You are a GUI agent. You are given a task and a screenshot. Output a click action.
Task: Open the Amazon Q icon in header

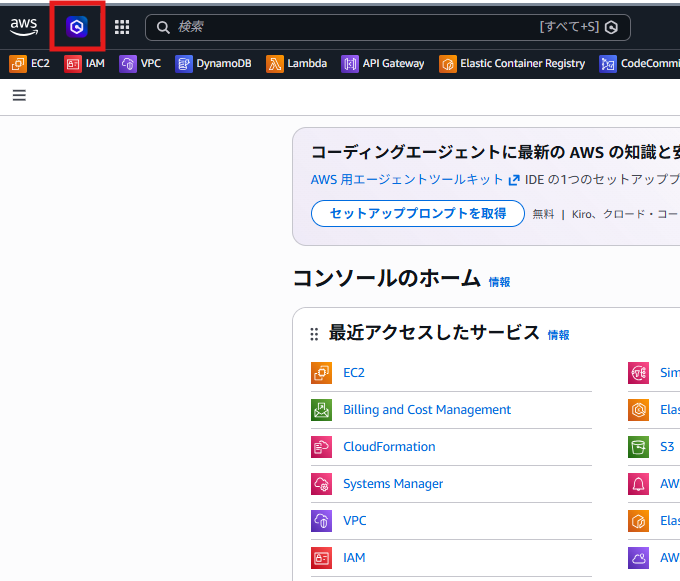coord(77,27)
